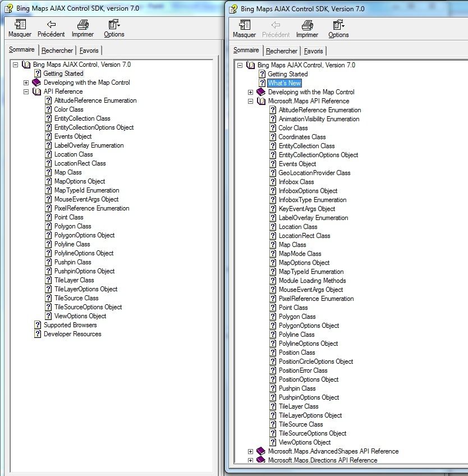Viewport: 468px width, 476px height.
Task: Select PixelReference Enumeration in left window
Action: point(91,208)
